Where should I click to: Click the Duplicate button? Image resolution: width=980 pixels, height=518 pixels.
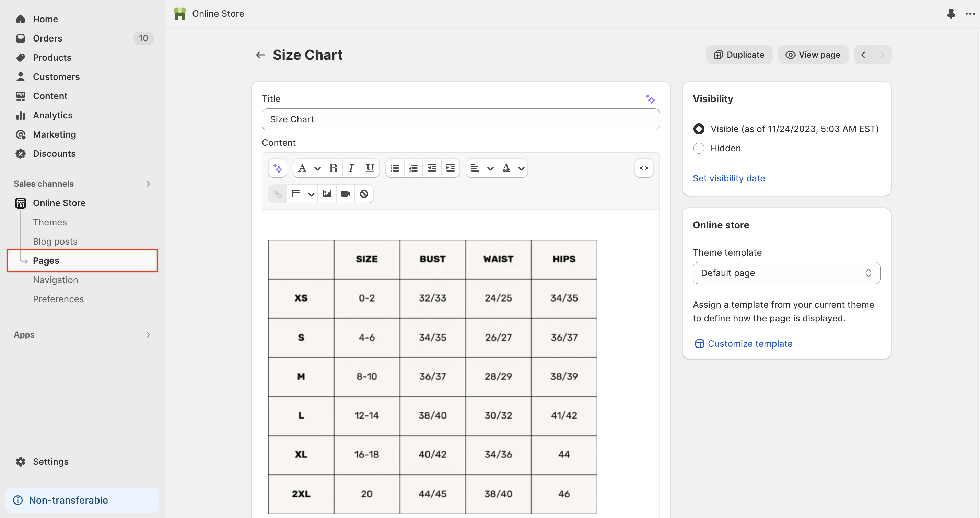[739, 55]
